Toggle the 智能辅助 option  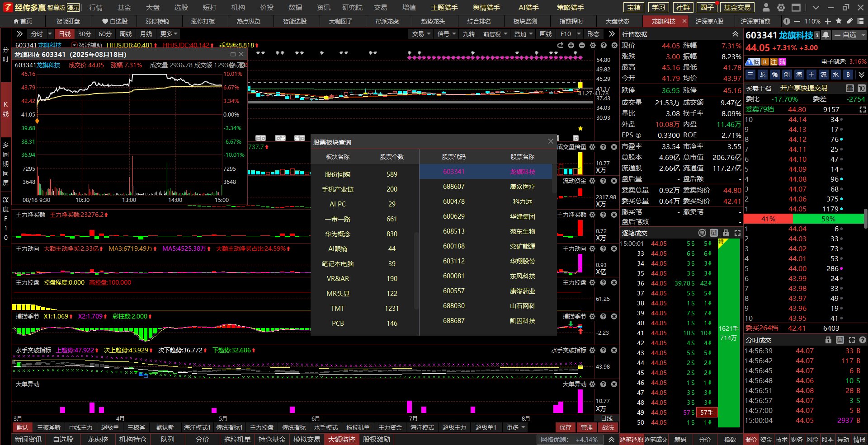click(x=87, y=45)
